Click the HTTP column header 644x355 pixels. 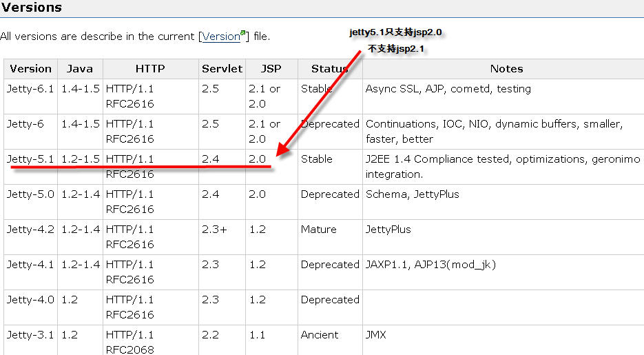pos(150,69)
